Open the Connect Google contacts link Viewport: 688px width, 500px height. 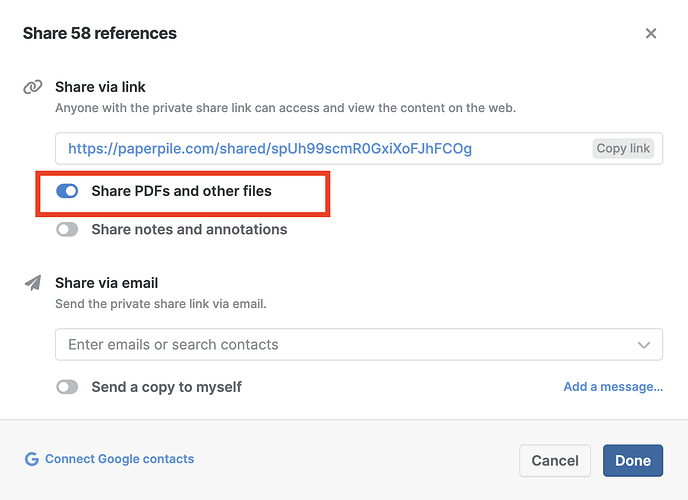tap(119, 459)
